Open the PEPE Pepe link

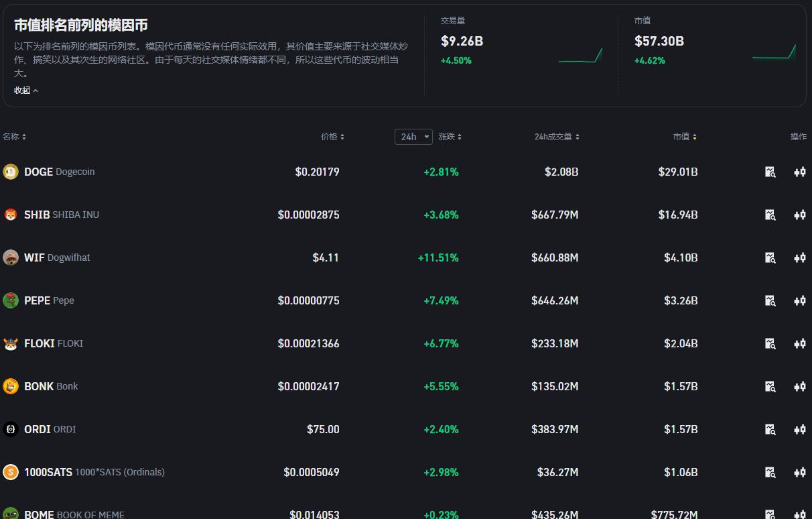coord(49,300)
